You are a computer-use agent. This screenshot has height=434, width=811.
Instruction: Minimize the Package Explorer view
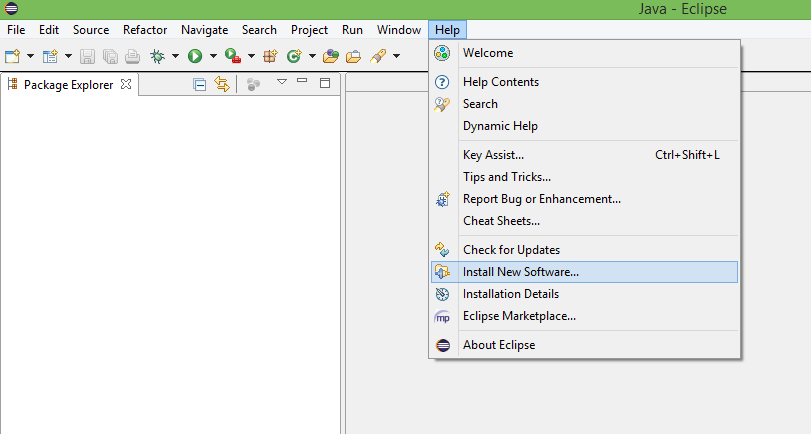[x=302, y=81]
